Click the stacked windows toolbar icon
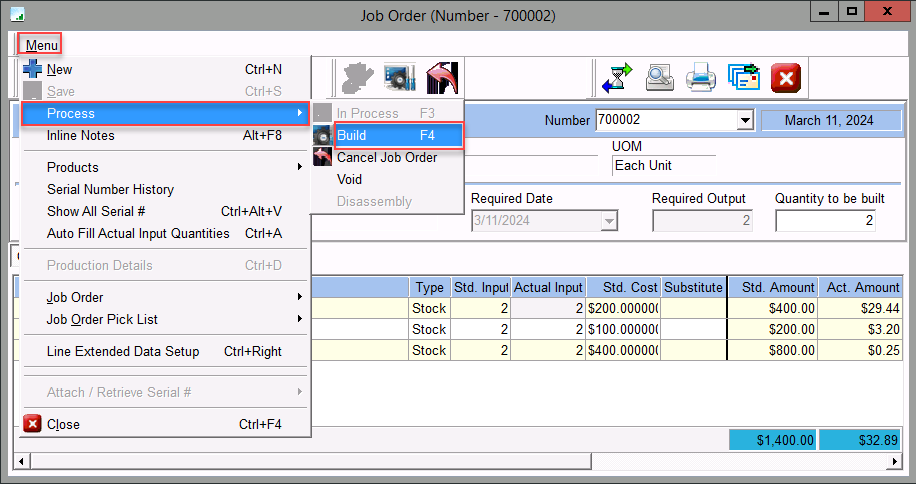Viewport: 916px width, 484px height. click(743, 77)
